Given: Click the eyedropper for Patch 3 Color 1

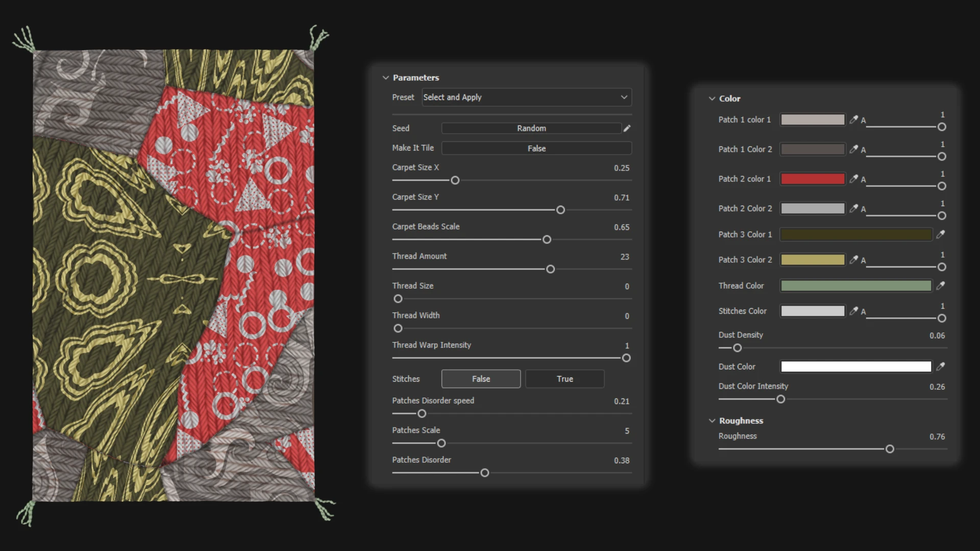Looking at the screenshot, I should (x=940, y=234).
